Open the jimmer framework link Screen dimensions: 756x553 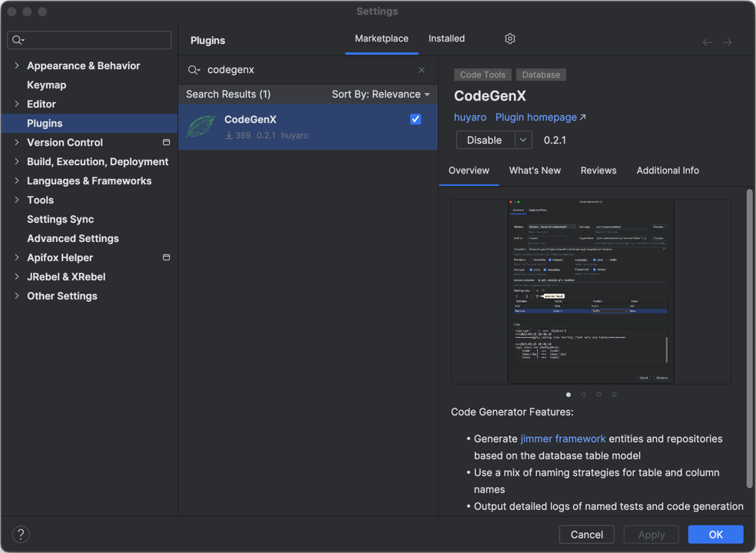562,439
